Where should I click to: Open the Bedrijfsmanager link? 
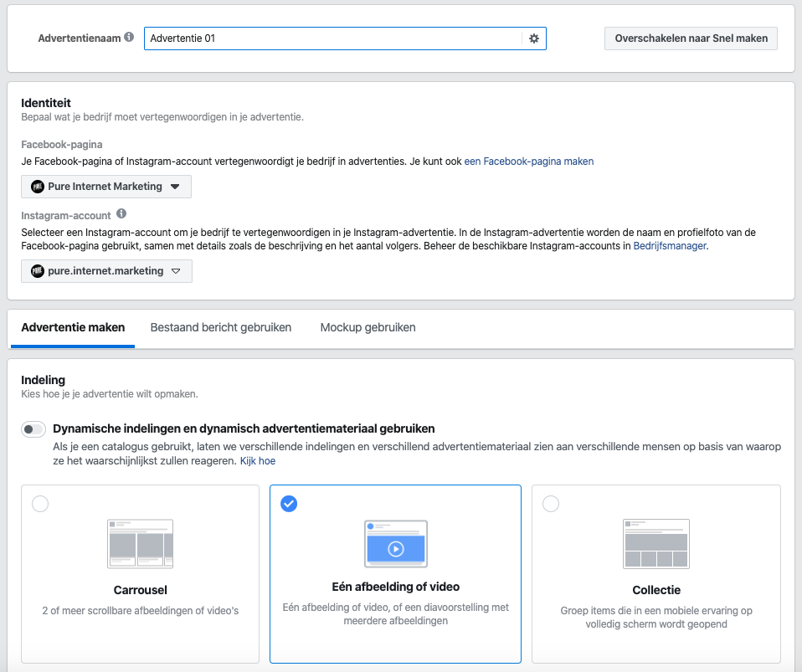(x=670, y=246)
